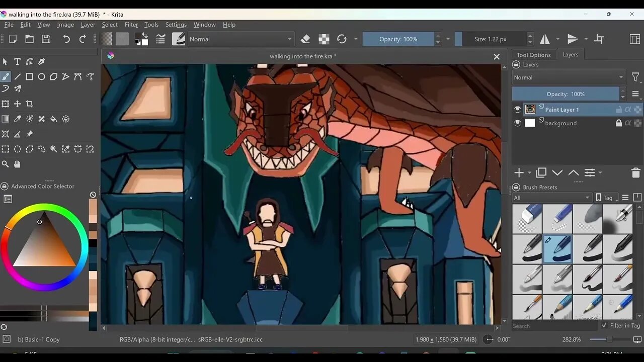Image resolution: width=644 pixels, height=362 pixels.
Task: Select the Gradient tool
Action: point(6,119)
